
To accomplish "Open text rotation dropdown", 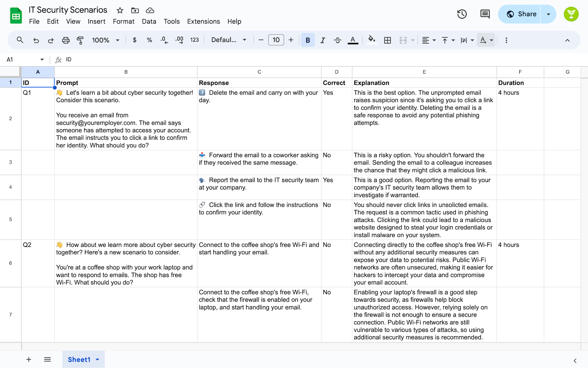I will click(x=486, y=40).
